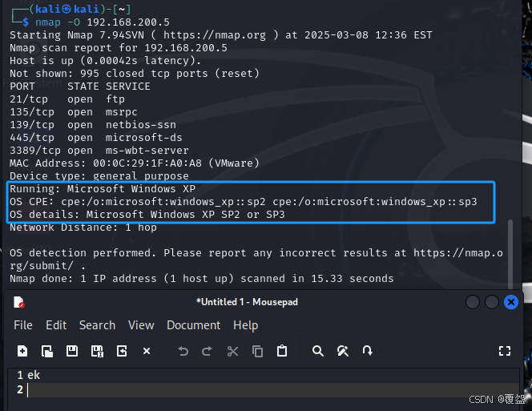
Task: Click the New document icon in Mousepad
Action: (22, 351)
